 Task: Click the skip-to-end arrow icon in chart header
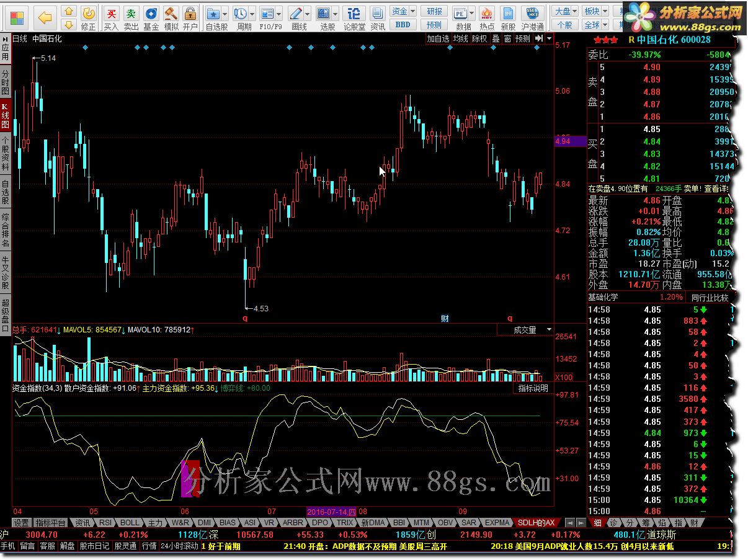tap(539, 38)
